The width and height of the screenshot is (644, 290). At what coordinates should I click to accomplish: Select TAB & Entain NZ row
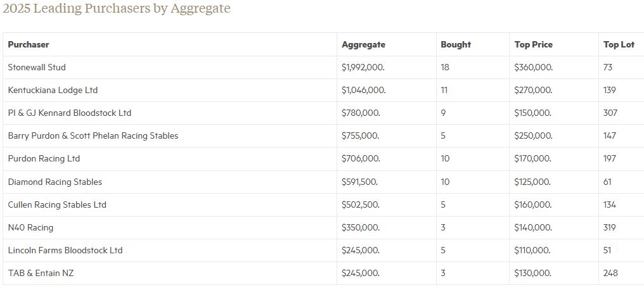41,274
